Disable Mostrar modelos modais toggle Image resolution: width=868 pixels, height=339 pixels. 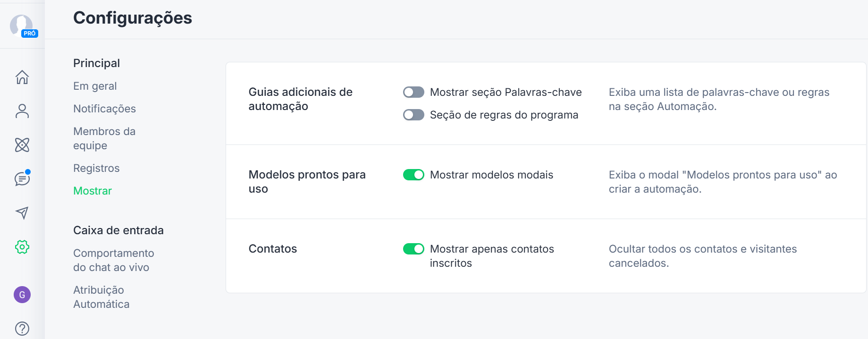click(413, 175)
